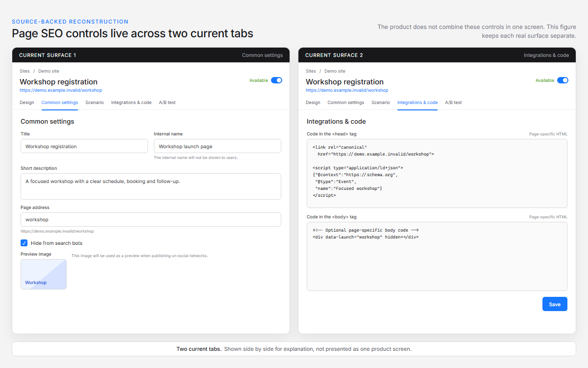Screen dimensions: 588x368
Task: Open the workshop URL link in Surface 1
Action: 61,90
